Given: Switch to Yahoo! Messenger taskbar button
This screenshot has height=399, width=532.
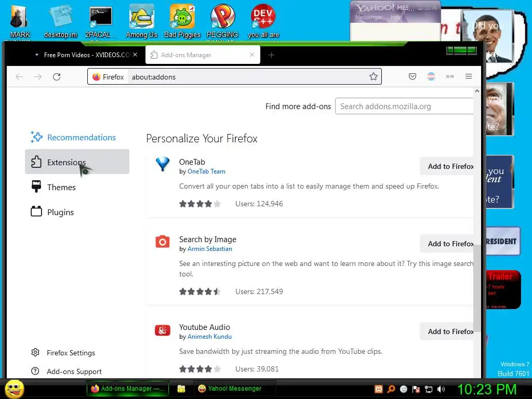Looking at the screenshot, I should [234, 389].
